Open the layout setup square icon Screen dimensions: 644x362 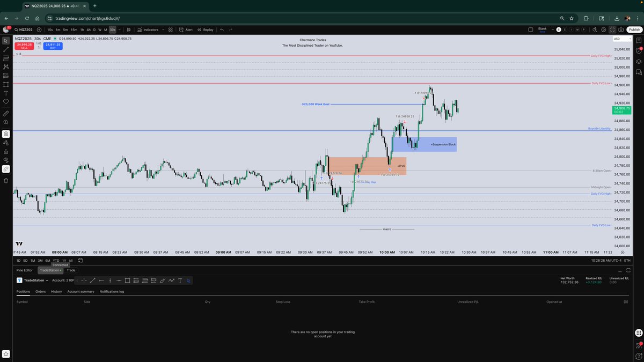pyautogui.click(x=531, y=29)
